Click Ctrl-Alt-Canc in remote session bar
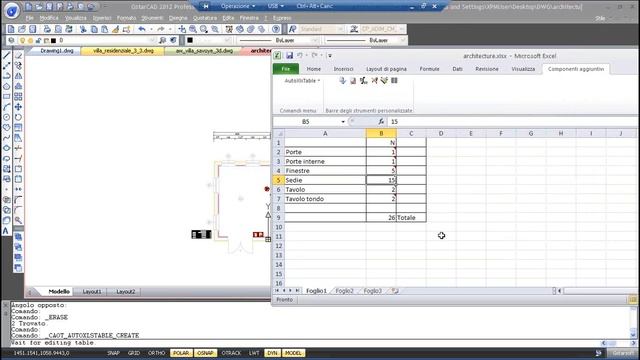The height and width of the screenshot is (360, 640). point(315,6)
